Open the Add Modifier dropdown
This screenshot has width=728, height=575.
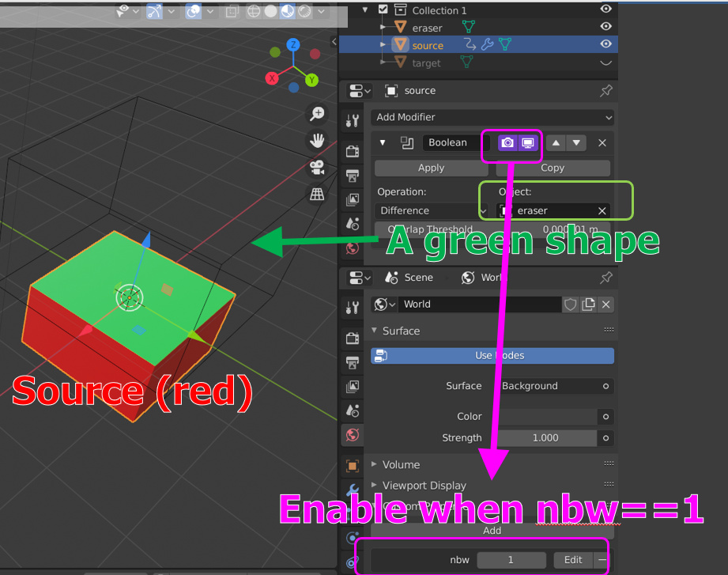[x=492, y=118]
